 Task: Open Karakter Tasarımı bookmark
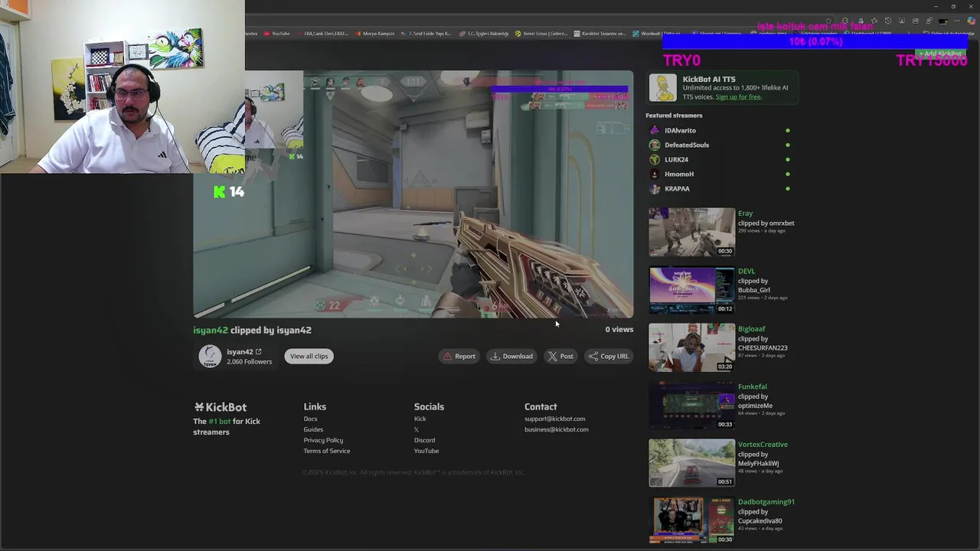(600, 34)
